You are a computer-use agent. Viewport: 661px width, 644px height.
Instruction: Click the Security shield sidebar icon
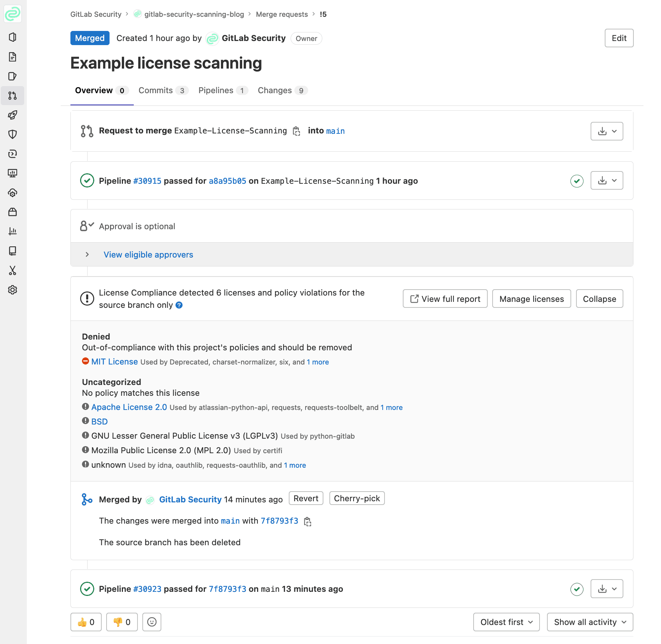(13, 135)
